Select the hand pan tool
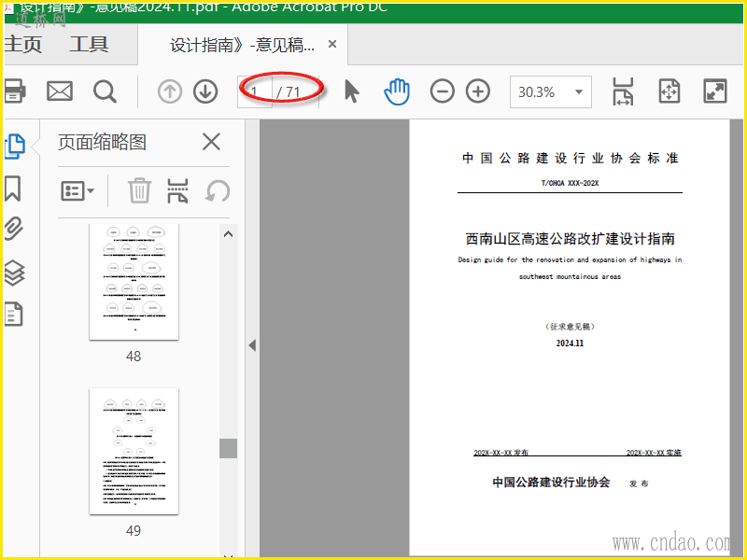 (x=396, y=91)
